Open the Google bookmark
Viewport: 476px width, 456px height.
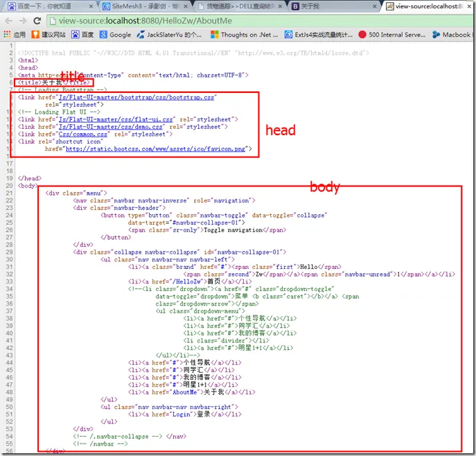pos(114,35)
